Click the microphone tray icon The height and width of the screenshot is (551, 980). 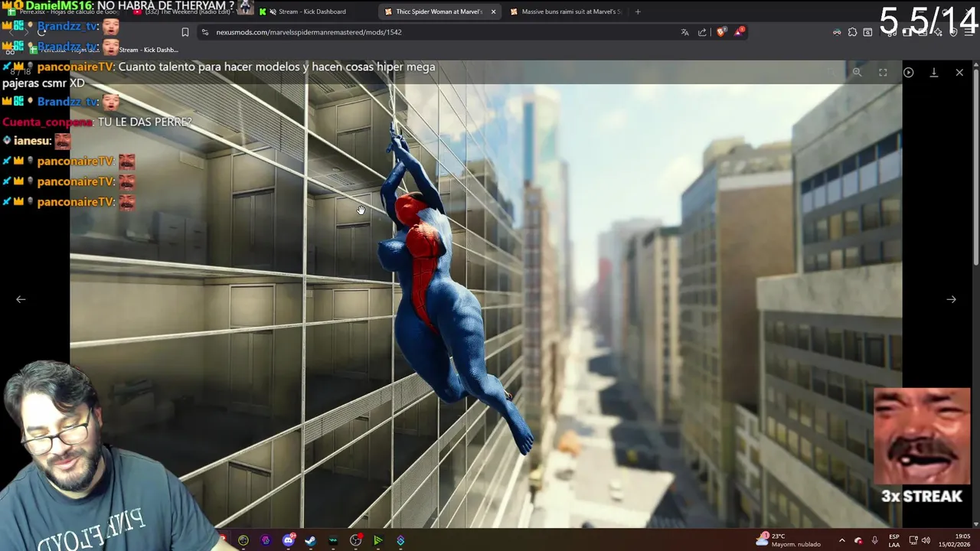(874, 540)
